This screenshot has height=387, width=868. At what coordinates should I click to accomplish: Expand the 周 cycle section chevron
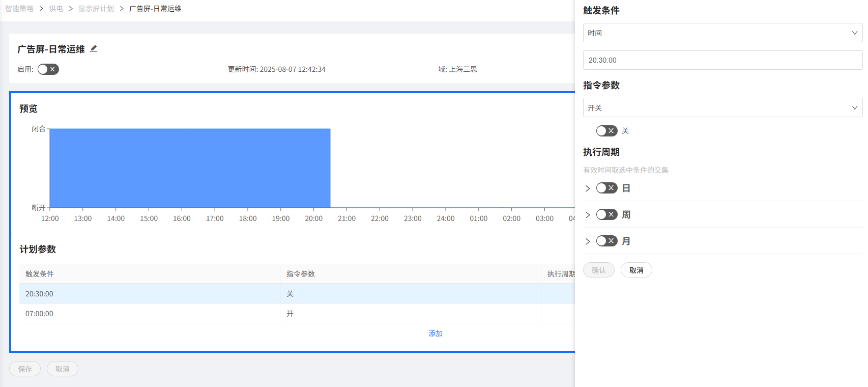[x=588, y=215]
